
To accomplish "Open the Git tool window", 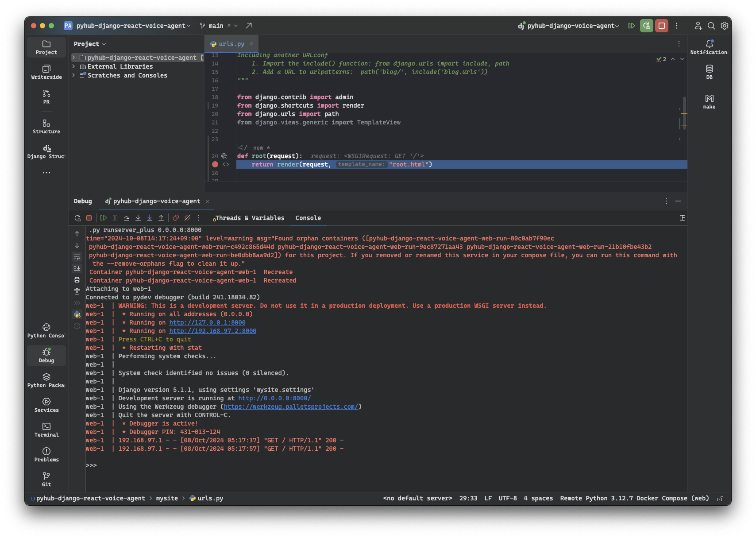I will (46, 479).
